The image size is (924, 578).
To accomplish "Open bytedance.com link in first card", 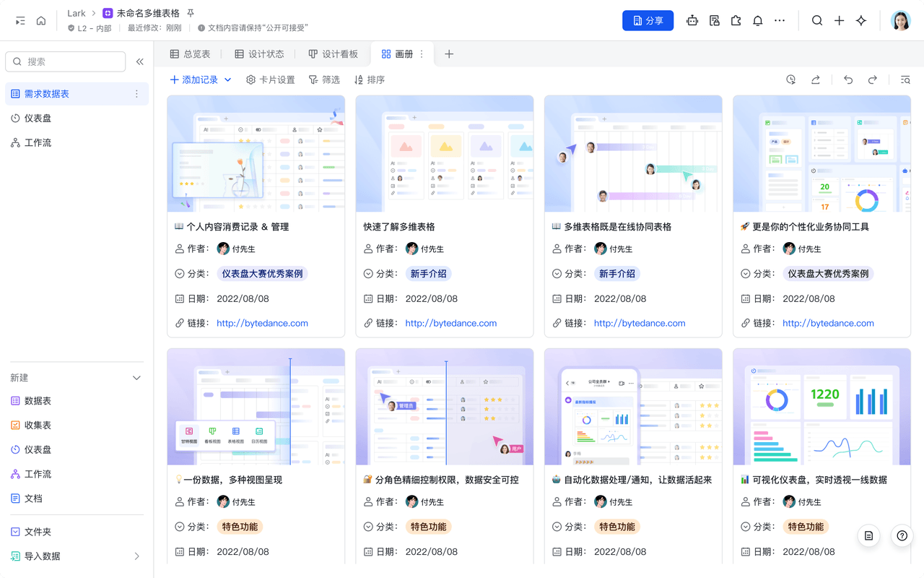I will click(262, 323).
